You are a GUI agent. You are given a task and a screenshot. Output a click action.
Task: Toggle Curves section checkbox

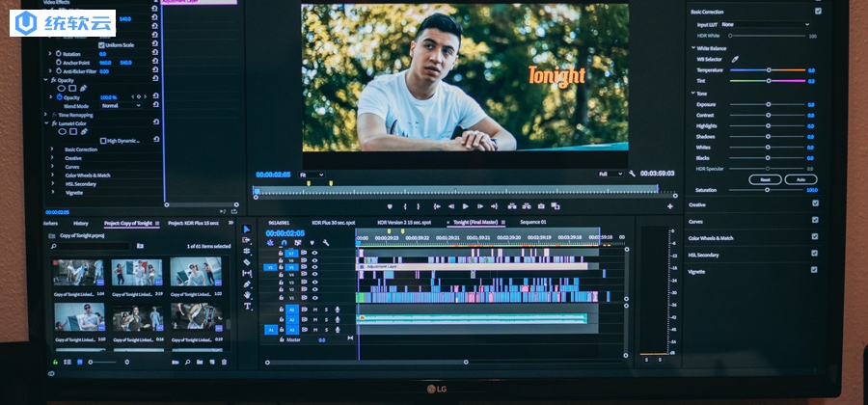(815, 220)
